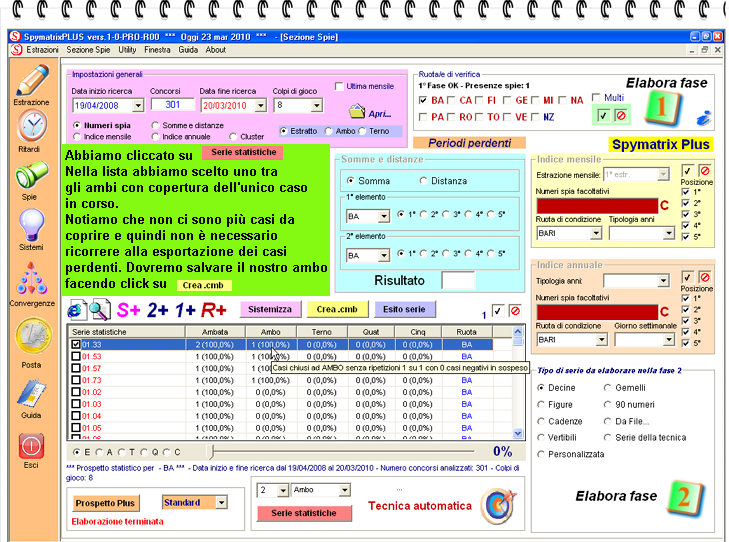Open the Estrazione sidebar icon
729x542 pixels.
(x=31, y=80)
